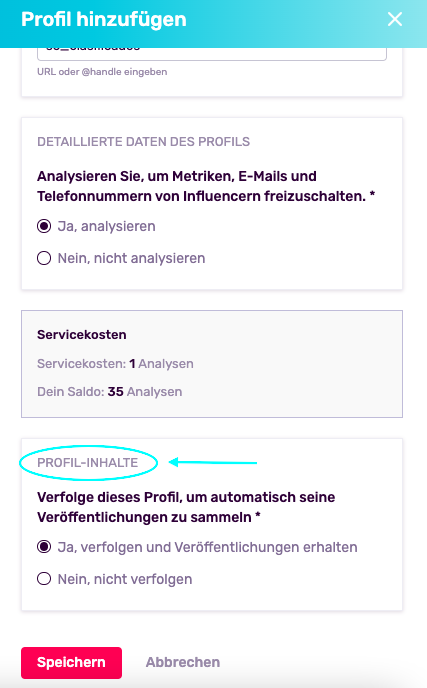Viewport: 427px width, 688px height.
Task: Click the 'Analysieren Sie, um Metriken' question text
Action: click(206, 186)
